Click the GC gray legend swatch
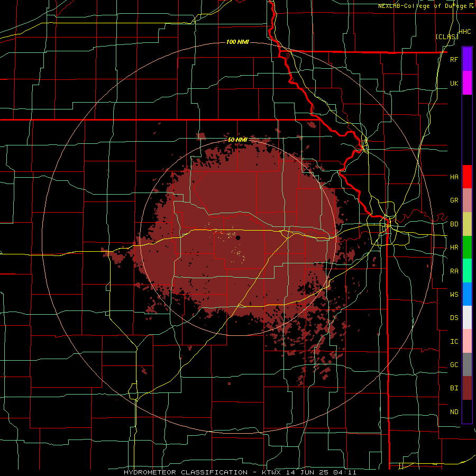 coord(467,364)
